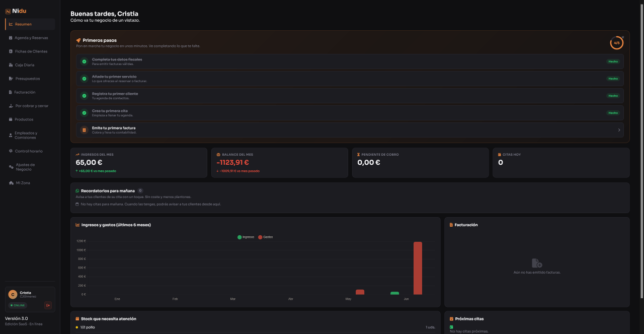This screenshot has width=644, height=334.
Task: Go to Agenda y Reservas
Action: pyautogui.click(x=30, y=38)
